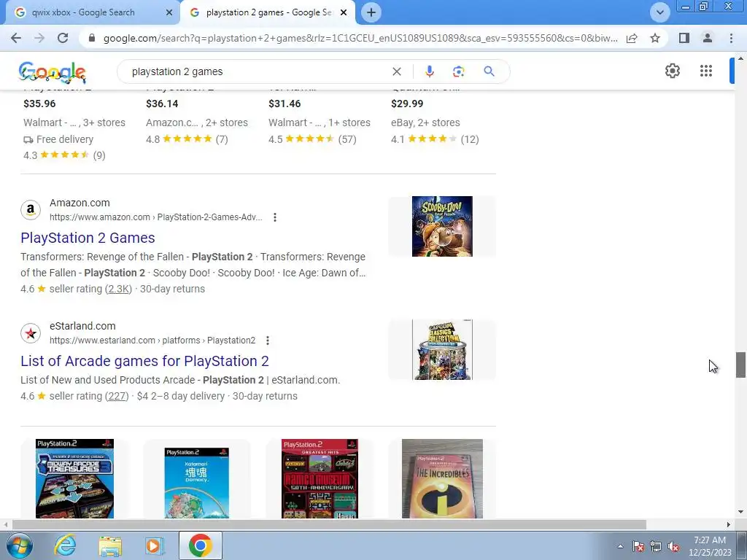Screen dimensions: 747x560
Task: Click the horizontal scrollbar thumb
Action: [x=329, y=524]
